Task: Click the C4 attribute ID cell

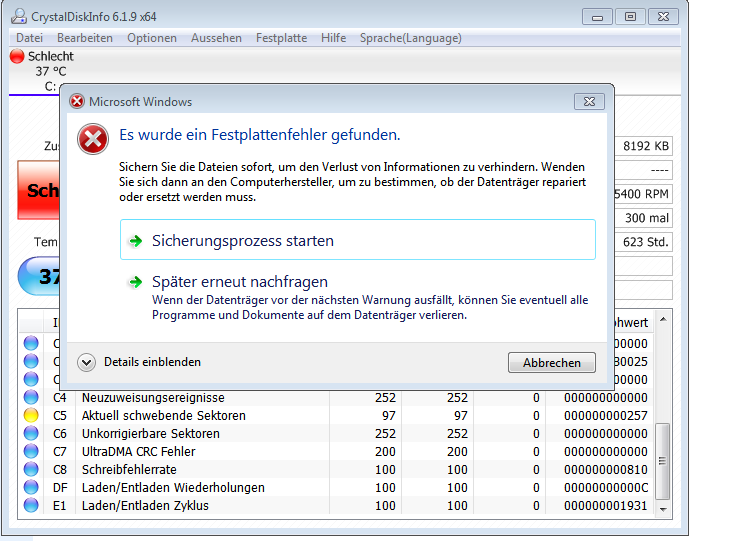Action: [x=60, y=398]
